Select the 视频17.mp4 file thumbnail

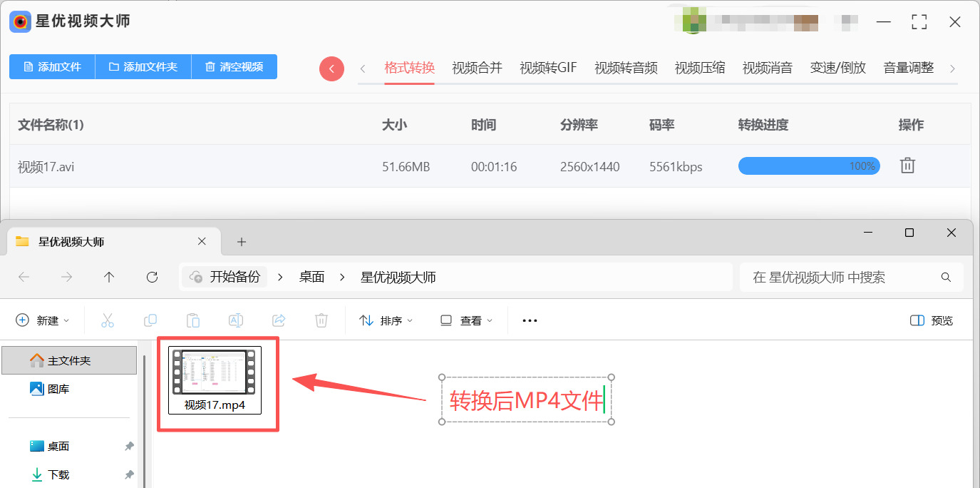(215, 380)
